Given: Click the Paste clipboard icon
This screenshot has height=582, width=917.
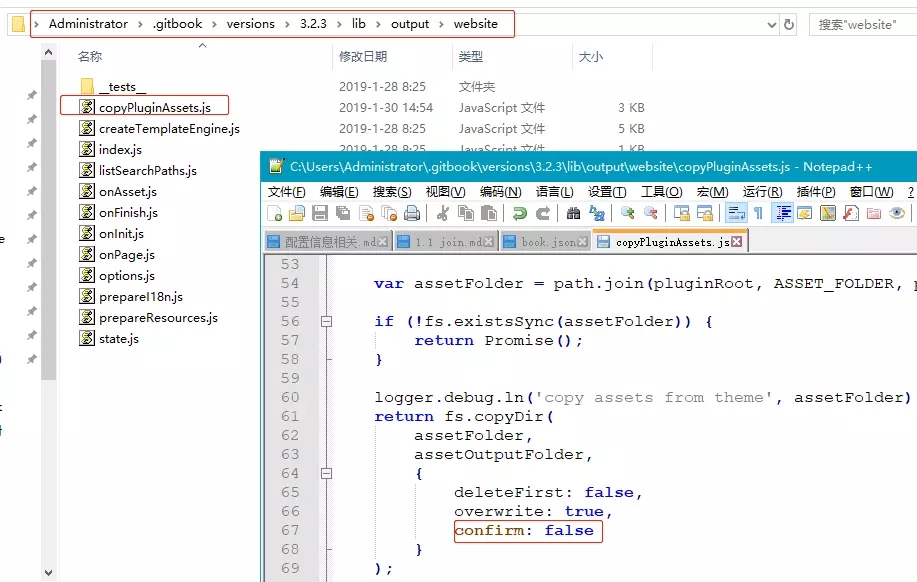Looking at the screenshot, I should 488,213.
